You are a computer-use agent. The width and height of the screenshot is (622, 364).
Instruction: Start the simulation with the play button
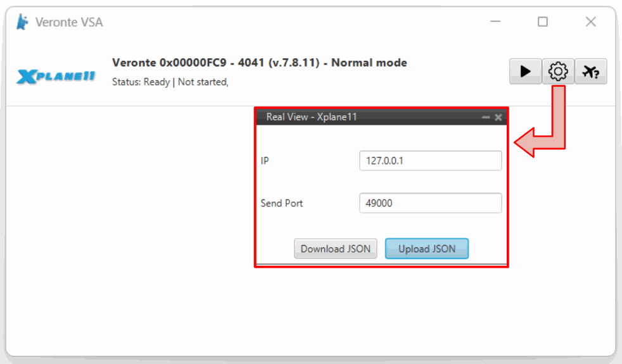[x=525, y=72]
